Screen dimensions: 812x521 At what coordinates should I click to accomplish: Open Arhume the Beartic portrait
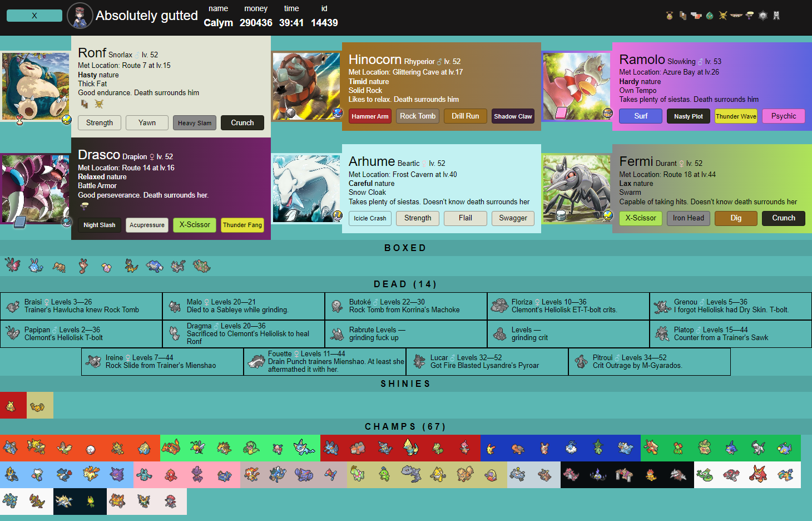(306, 189)
